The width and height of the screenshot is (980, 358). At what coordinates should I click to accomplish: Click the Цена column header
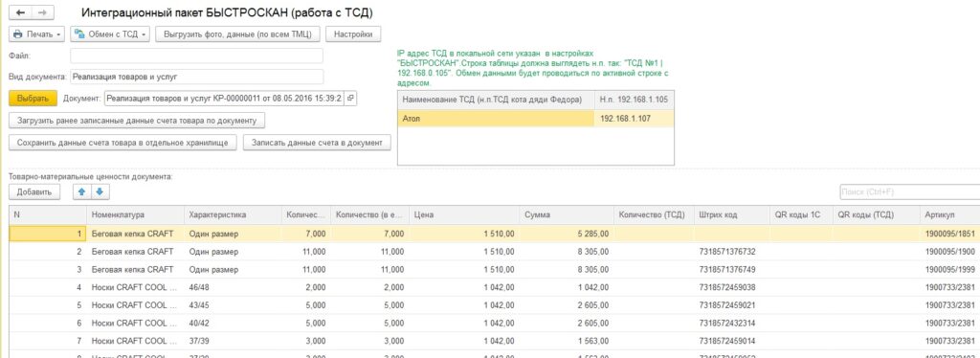[464, 215]
